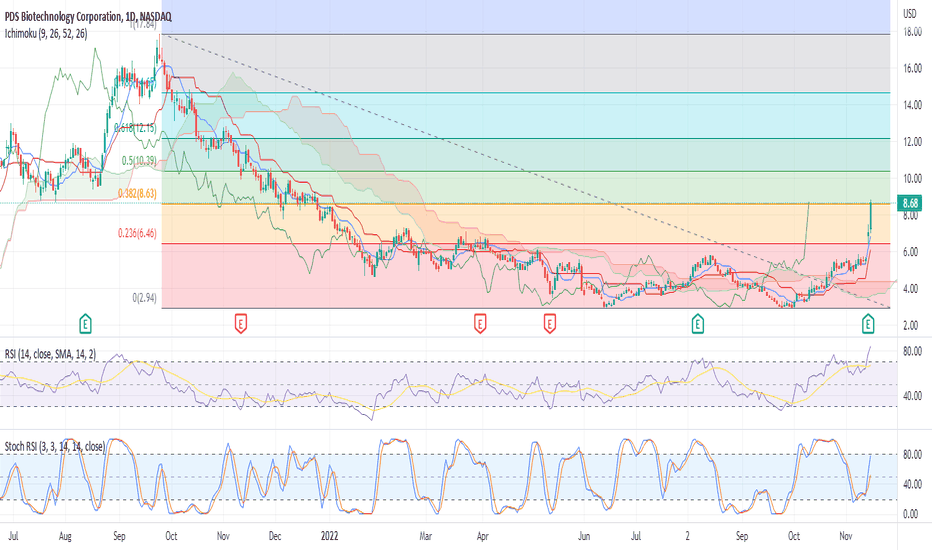Click the Aug label on the time axis
The width and height of the screenshot is (932, 550).
click(65, 536)
